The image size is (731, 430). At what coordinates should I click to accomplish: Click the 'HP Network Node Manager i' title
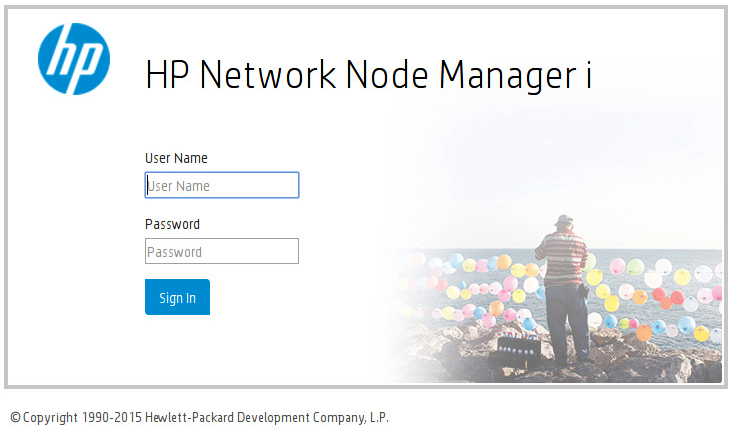click(369, 75)
